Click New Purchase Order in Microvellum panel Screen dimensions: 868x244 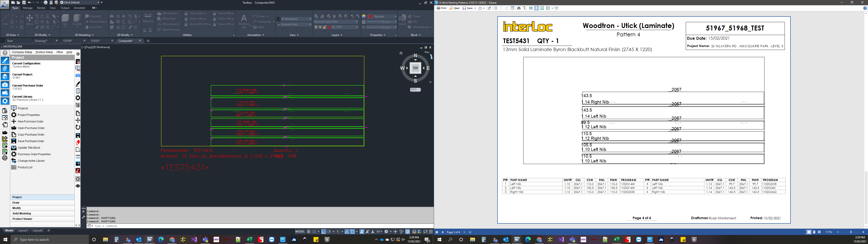[x=30, y=121]
